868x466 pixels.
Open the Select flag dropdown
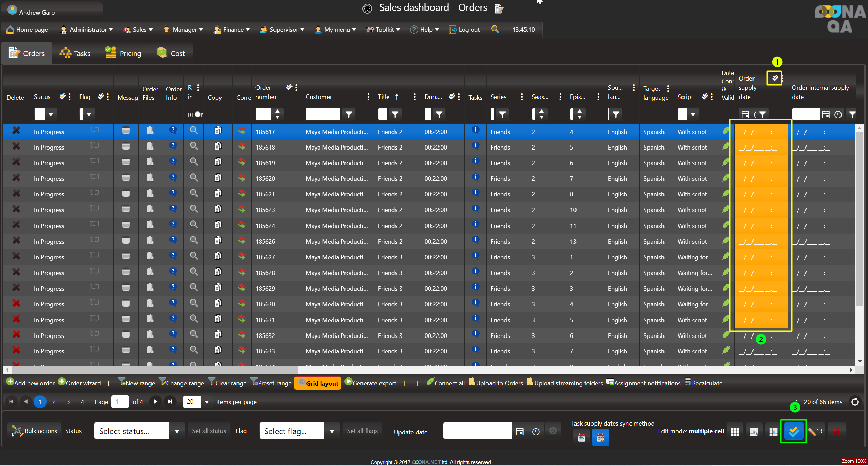click(x=332, y=431)
